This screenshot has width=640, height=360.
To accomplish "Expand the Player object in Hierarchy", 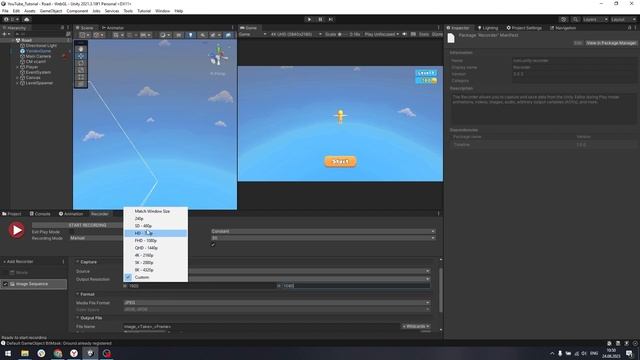I will pos(17,67).
